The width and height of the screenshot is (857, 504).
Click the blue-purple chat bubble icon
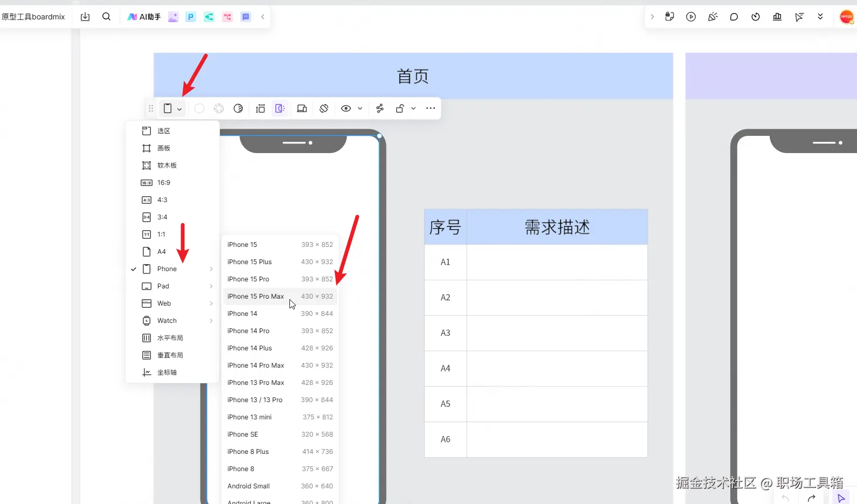246,17
